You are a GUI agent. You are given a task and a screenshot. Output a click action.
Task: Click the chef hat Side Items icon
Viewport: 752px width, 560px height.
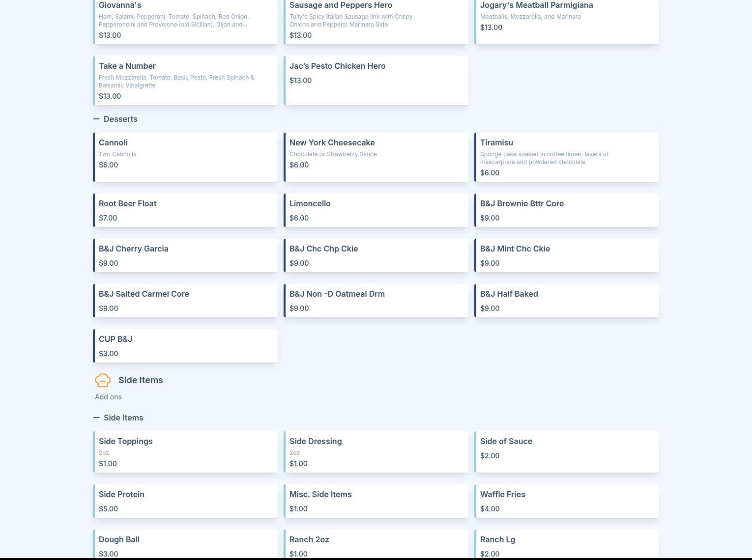(103, 380)
